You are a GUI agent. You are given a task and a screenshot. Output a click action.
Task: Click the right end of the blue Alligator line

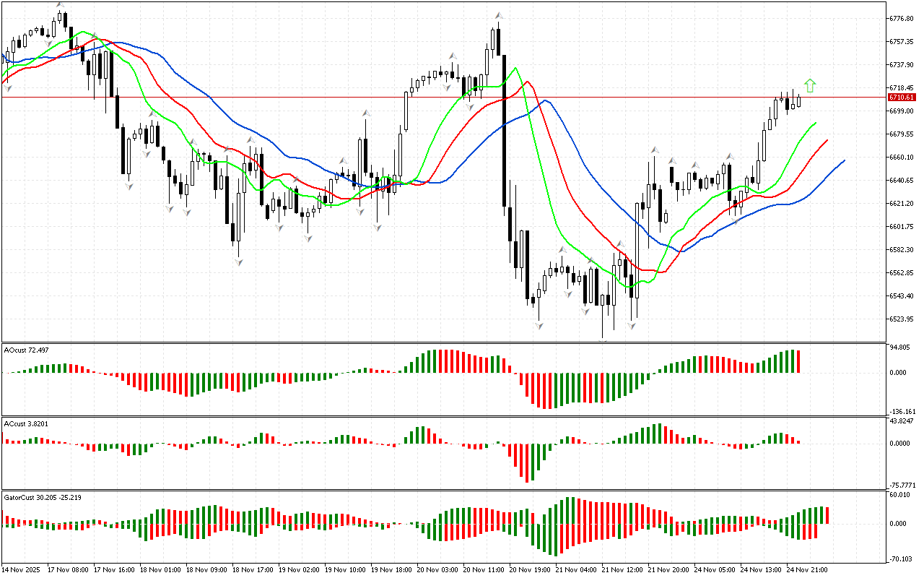coord(844,160)
